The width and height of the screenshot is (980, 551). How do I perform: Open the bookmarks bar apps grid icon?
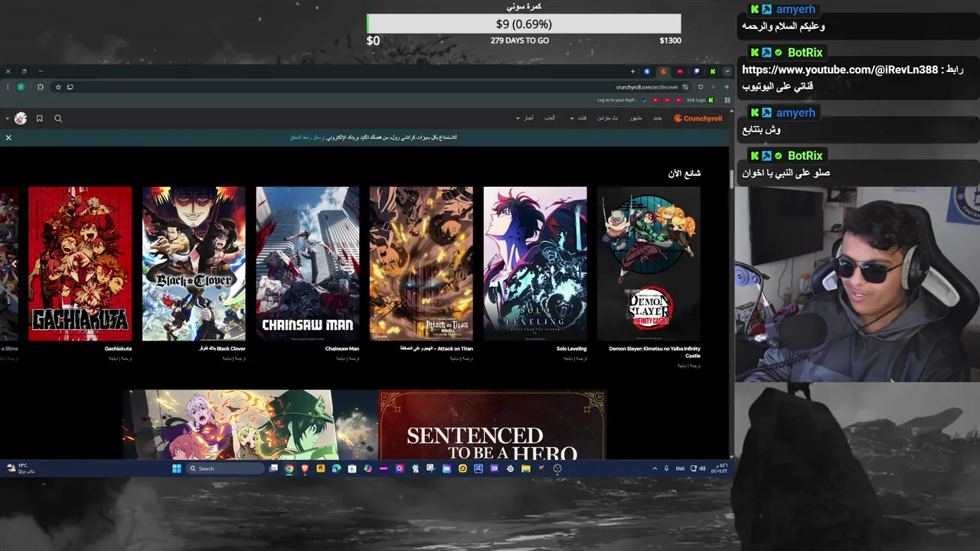(727, 100)
